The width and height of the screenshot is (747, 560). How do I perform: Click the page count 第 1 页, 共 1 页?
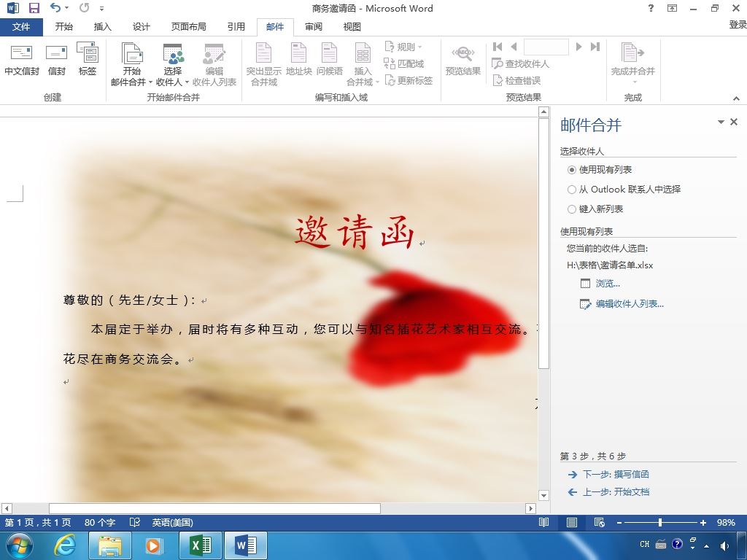pyautogui.click(x=38, y=522)
